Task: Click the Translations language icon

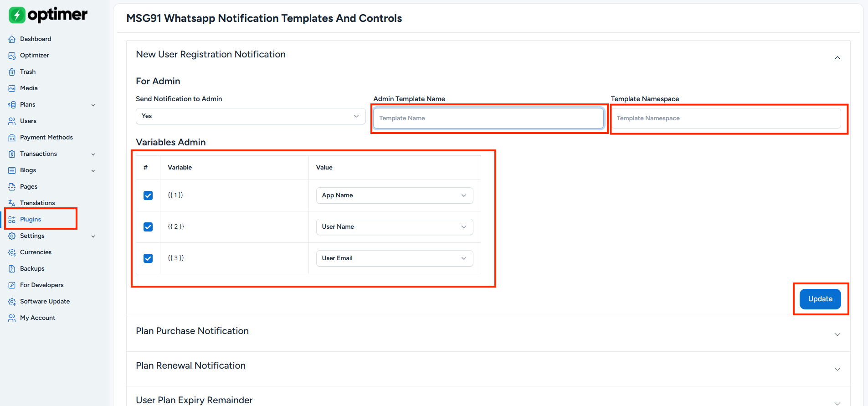Action: pyautogui.click(x=12, y=203)
